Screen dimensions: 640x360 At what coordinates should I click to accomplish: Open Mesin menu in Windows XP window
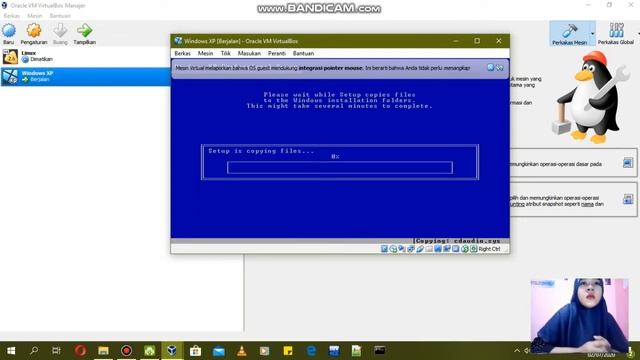point(205,53)
